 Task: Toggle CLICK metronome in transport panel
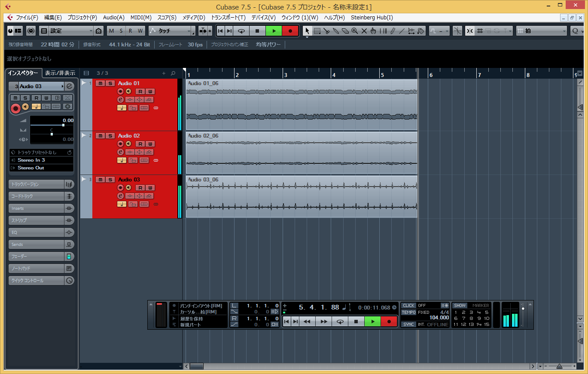pyautogui.click(x=408, y=306)
